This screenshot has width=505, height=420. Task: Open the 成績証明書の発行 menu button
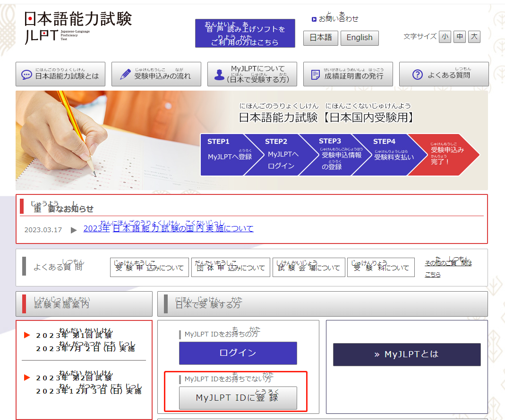coord(348,74)
